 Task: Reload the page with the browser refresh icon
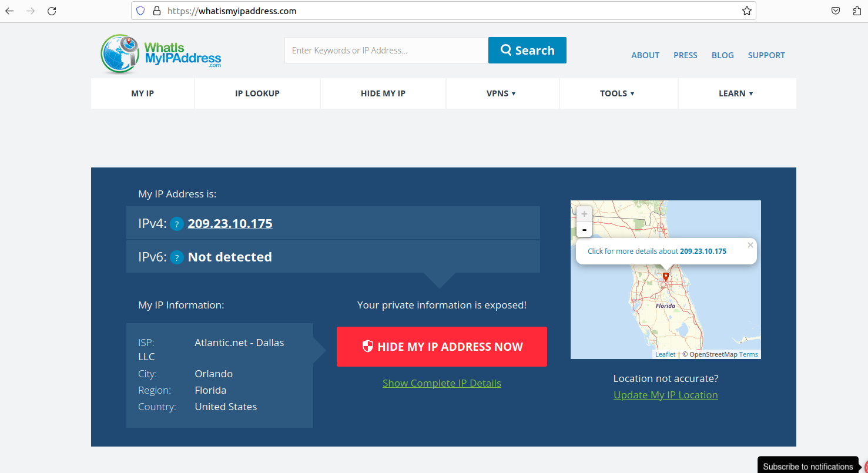[52, 11]
